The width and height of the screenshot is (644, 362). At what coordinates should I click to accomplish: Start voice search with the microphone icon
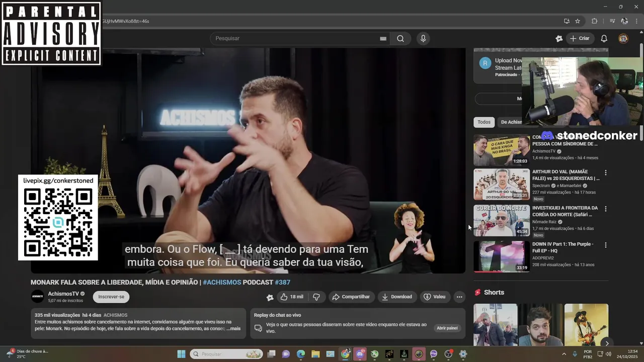tap(423, 38)
